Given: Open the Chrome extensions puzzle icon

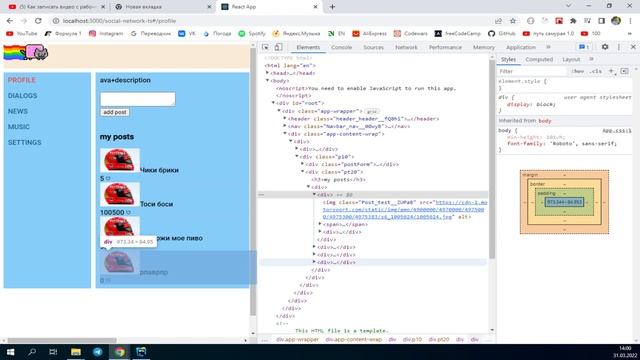Looking at the screenshot, I should [573, 21].
